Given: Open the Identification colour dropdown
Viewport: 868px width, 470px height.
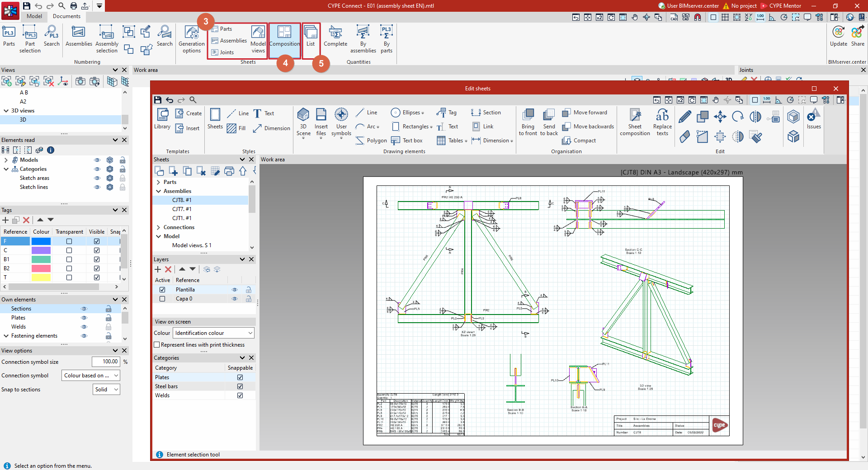Looking at the screenshot, I should (x=213, y=333).
